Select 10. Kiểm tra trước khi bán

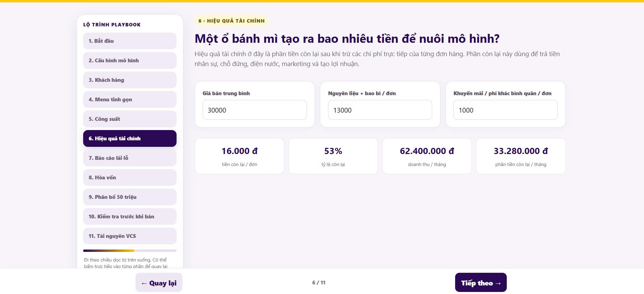coord(130,216)
